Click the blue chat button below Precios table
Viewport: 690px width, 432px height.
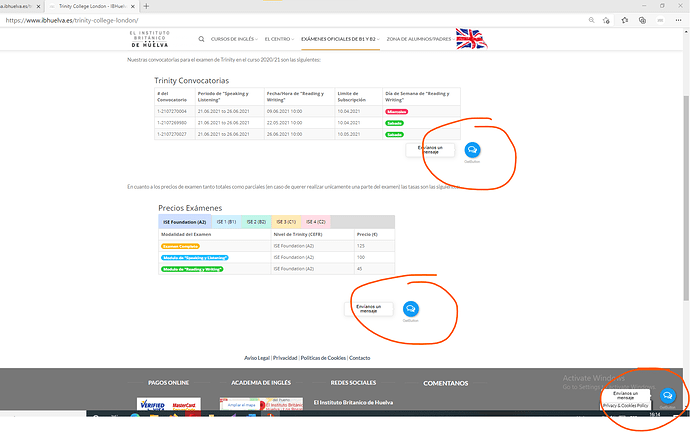click(411, 309)
